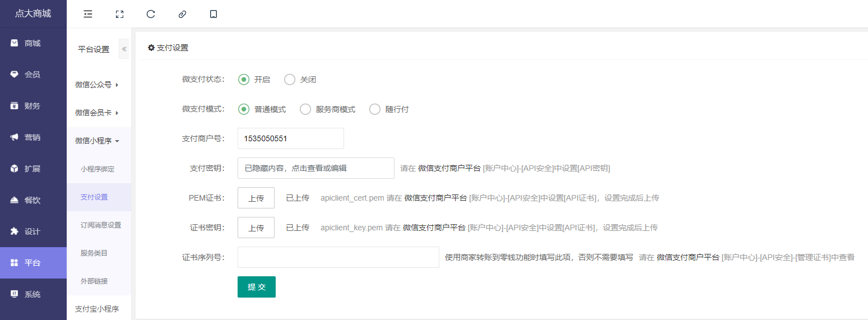Open 微信支付商户平台 link in PEM证书 row
Viewport: 868px width, 320px height.
[x=435, y=198]
